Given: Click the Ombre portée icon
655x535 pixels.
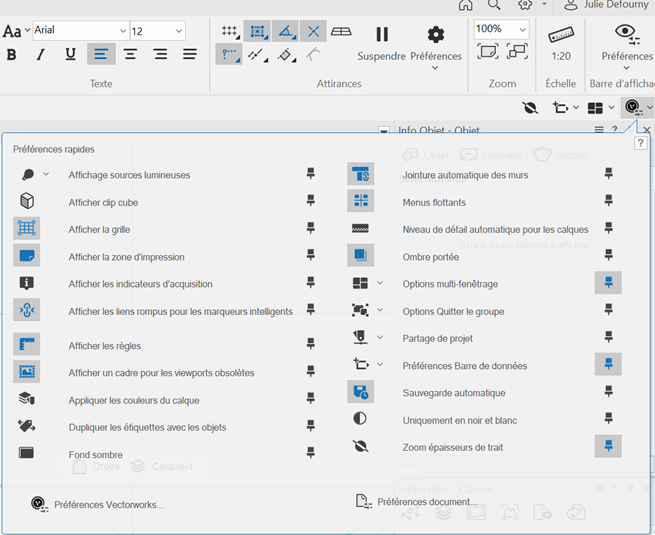Looking at the screenshot, I should click(361, 256).
